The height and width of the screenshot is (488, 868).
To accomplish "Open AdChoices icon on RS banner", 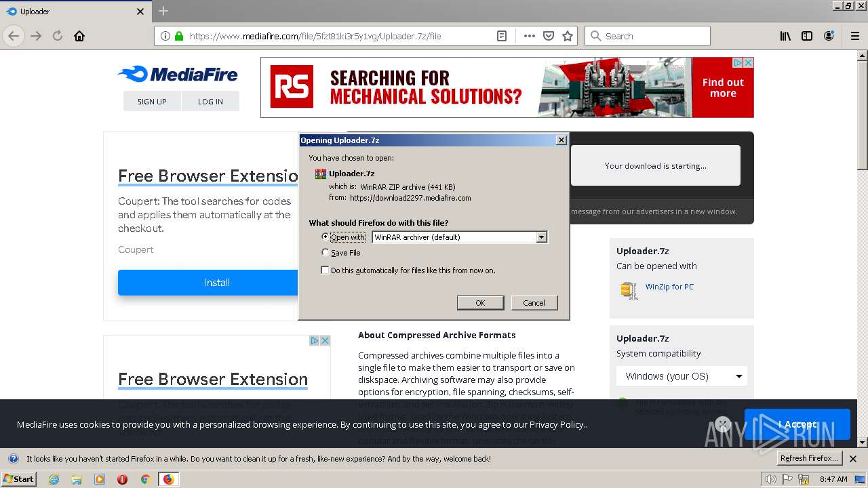I will coord(738,62).
